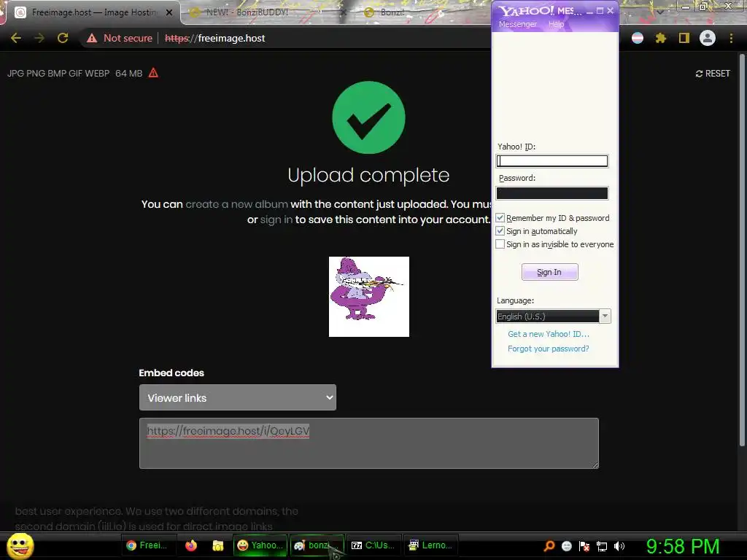
Task: Close the Freeimage.host tab
Action: (x=169, y=12)
